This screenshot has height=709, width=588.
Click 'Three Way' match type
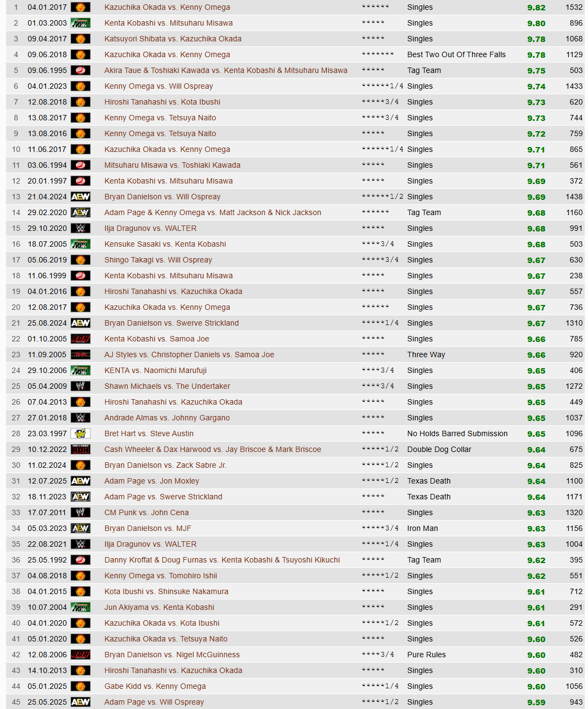click(x=426, y=355)
